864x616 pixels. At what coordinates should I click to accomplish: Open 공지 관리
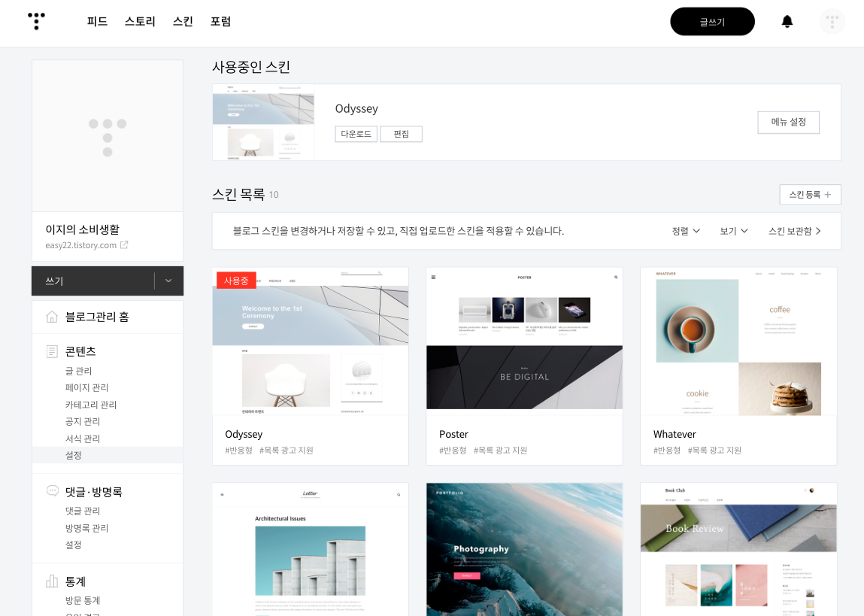(x=83, y=421)
